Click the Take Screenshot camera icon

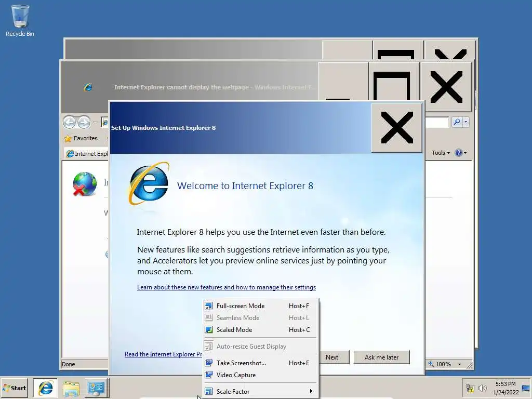209,363
